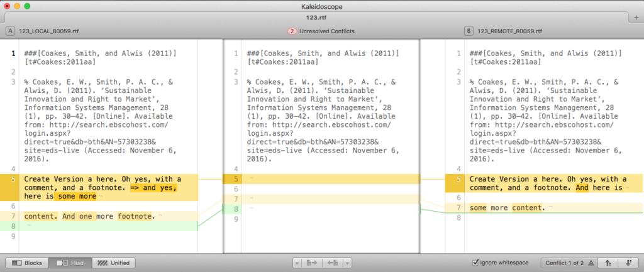
Task: Click the B file badge icon
Action: click(469, 31)
